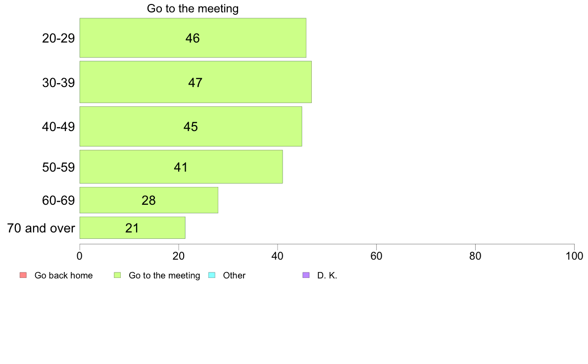Click the 20-29 bar showing 46
The height and width of the screenshot is (364, 588).
193,38
